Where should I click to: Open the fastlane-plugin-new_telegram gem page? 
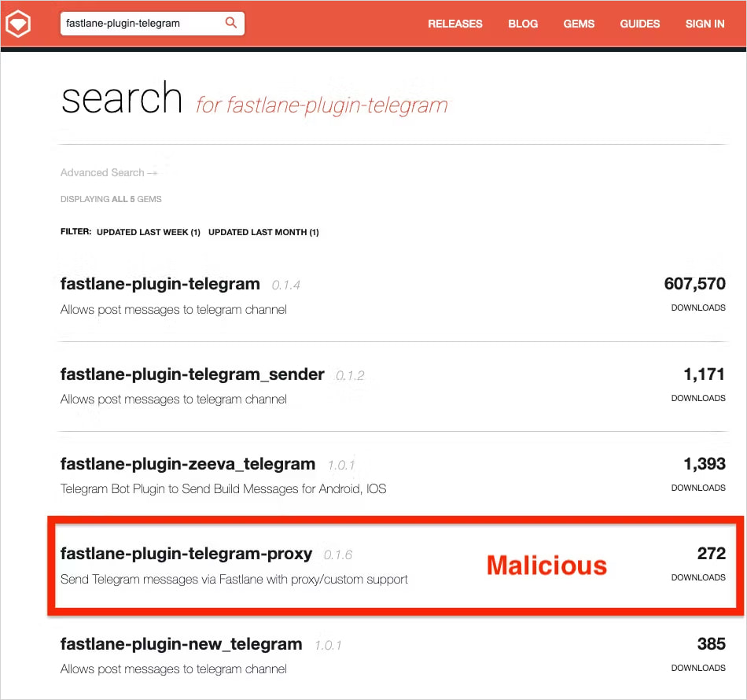[182, 643]
